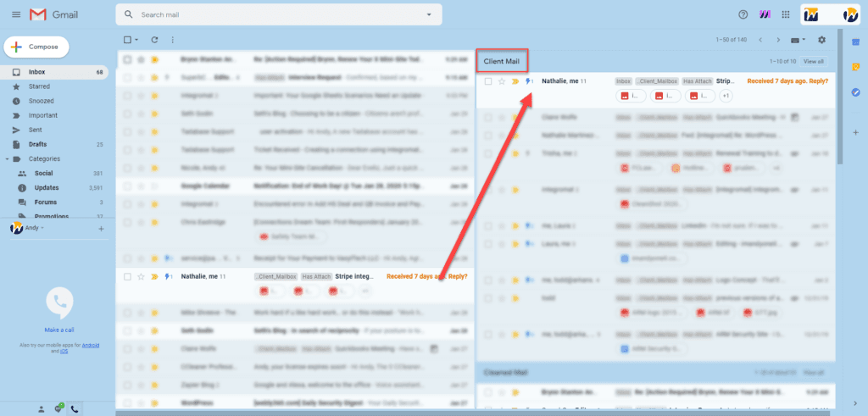Click the Refresh icon in the mail toolbar
The width and height of the screenshot is (868, 416).
[154, 40]
